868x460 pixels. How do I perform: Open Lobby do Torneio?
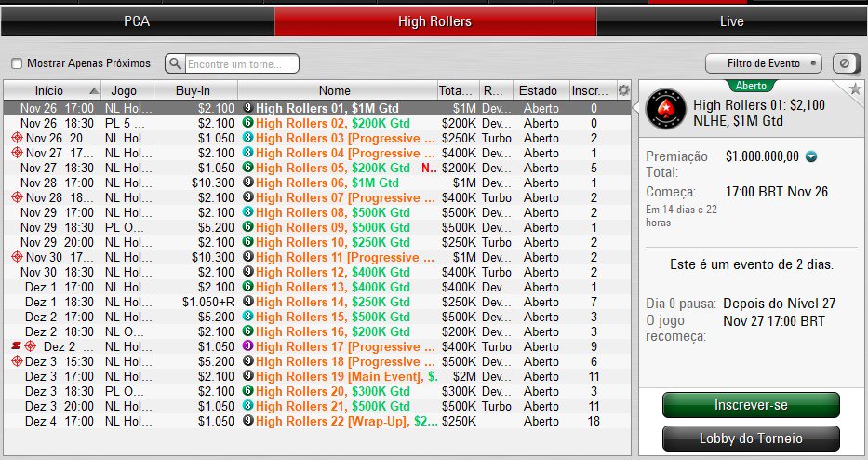(751, 439)
